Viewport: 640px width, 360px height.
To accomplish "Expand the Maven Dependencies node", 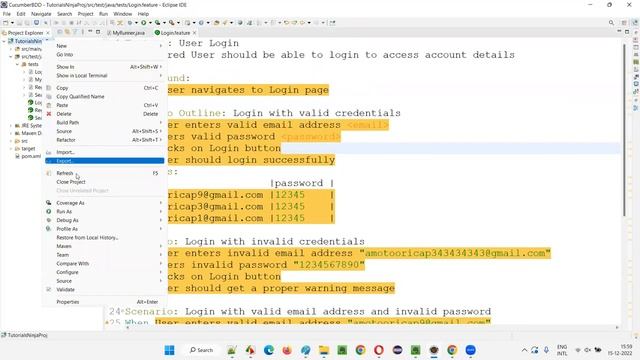I will pos(11,133).
